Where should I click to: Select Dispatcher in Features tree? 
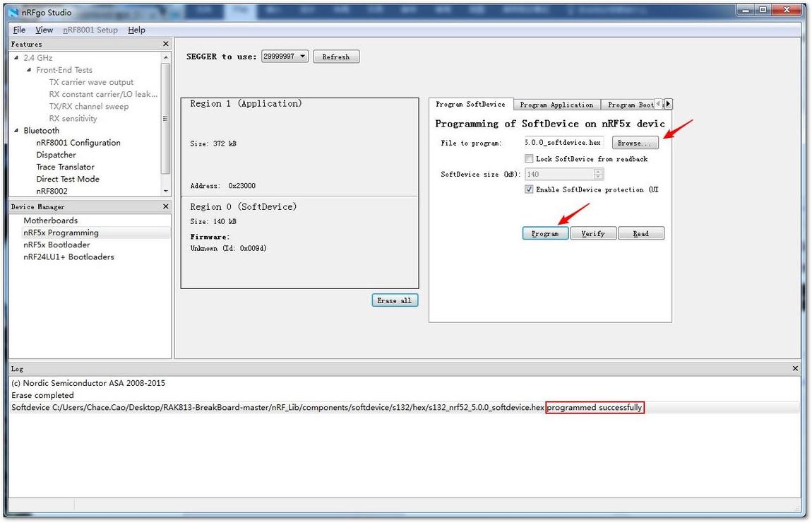(x=56, y=155)
